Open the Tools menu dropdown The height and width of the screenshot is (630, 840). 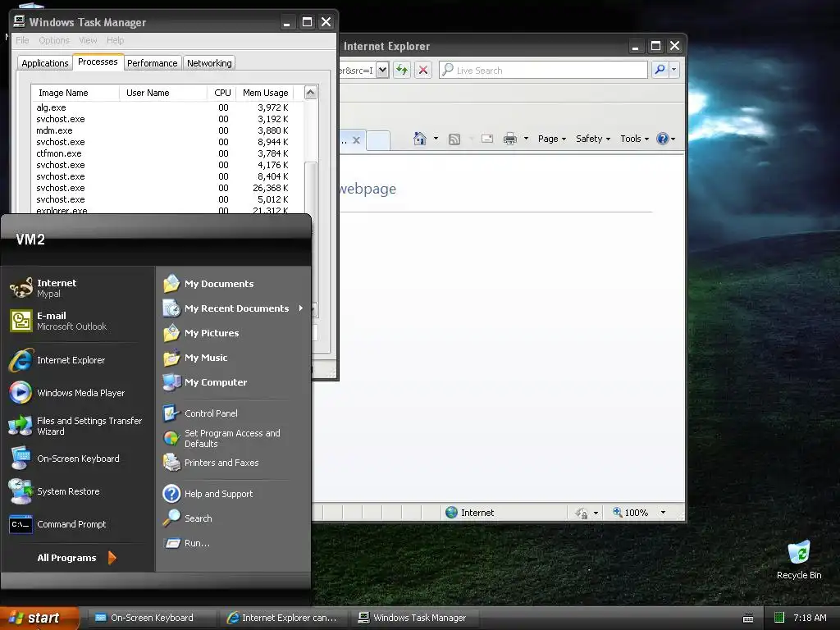(634, 139)
